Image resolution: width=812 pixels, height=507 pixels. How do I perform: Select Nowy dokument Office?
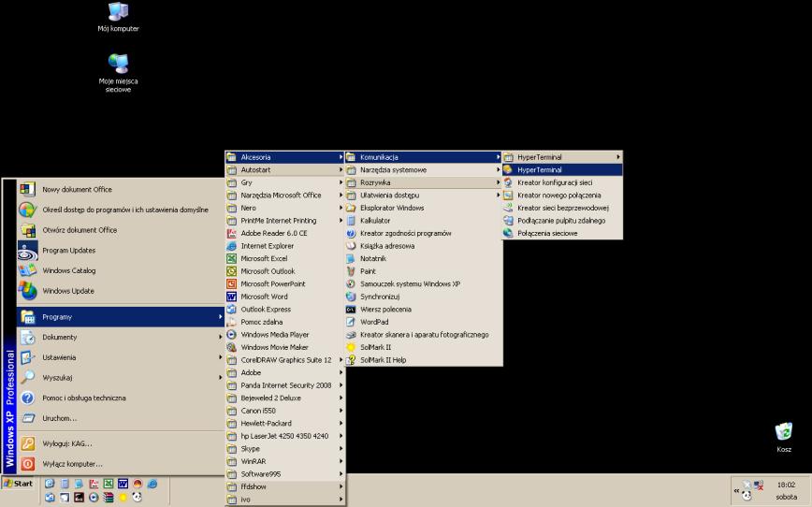coord(121,190)
